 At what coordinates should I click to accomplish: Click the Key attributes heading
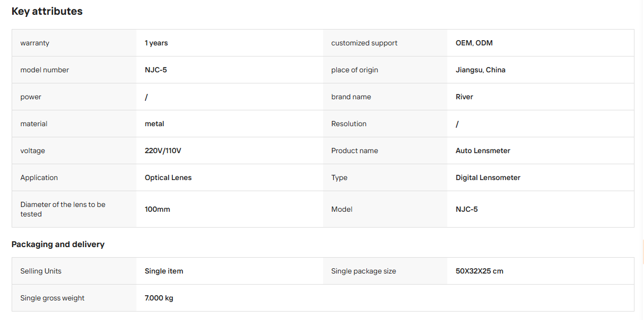pyautogui.click(x=47, y=11)
